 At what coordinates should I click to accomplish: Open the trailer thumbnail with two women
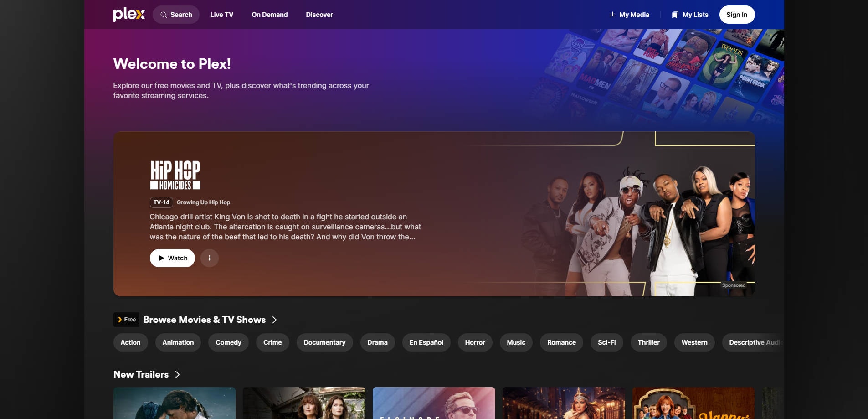304,403
